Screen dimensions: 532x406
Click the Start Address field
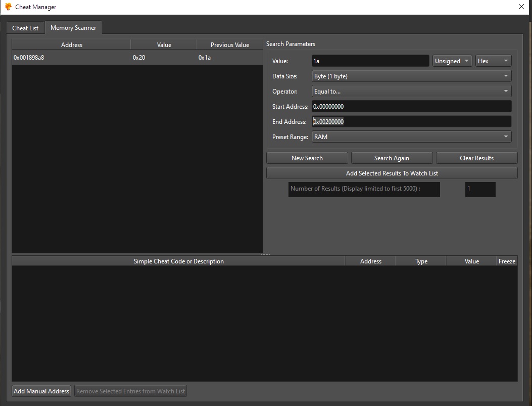pos(411,107)
